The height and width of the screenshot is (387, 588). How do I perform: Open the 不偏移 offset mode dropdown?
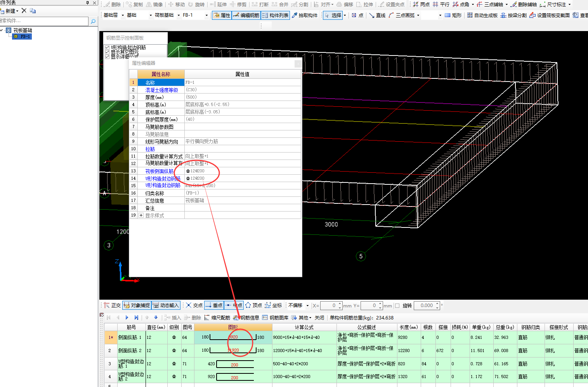307,305
